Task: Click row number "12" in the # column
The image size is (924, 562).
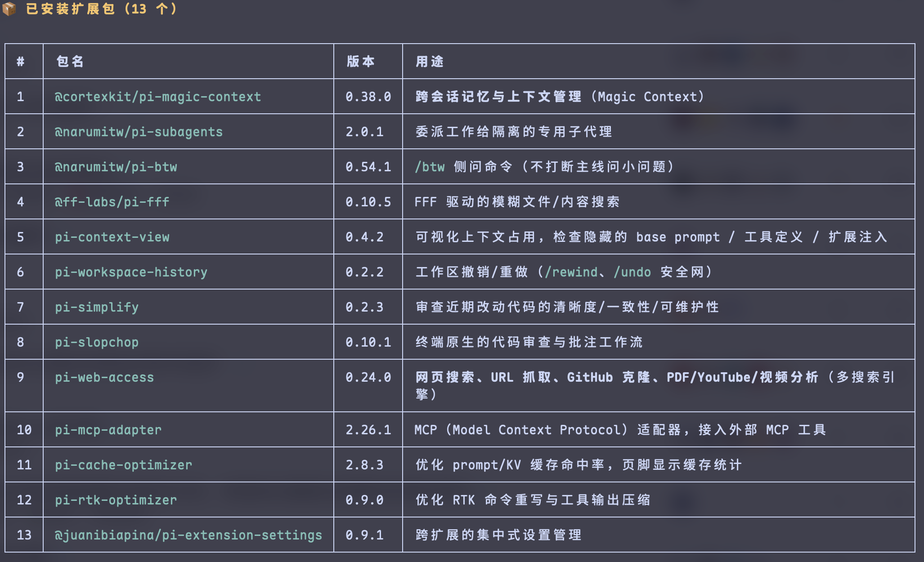Action: [24, 500]
